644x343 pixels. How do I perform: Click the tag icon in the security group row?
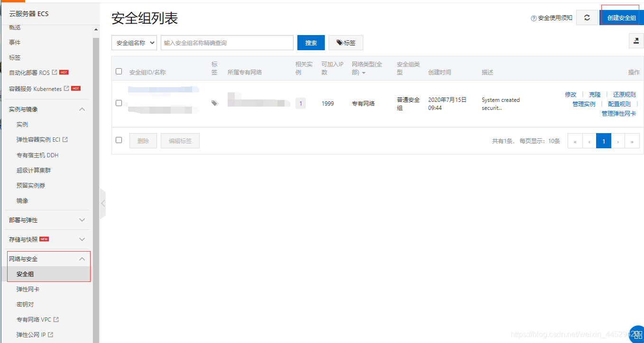pos(215,103)
